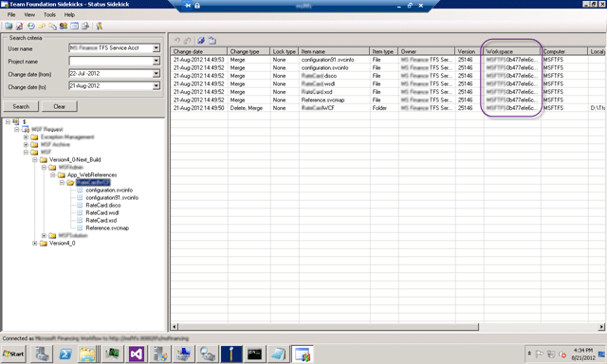The image size is (607, 364).
Task: Open the History Sidekick clock icon
Action: (x=30, y=26)
